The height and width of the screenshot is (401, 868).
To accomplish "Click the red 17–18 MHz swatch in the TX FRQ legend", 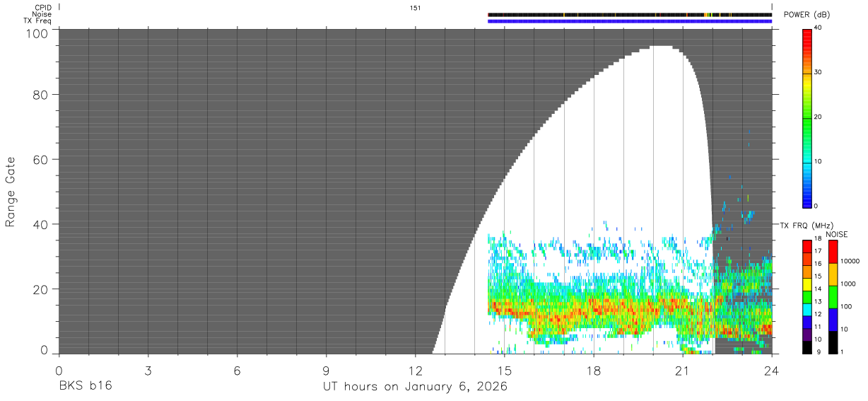I will (807, 246).
